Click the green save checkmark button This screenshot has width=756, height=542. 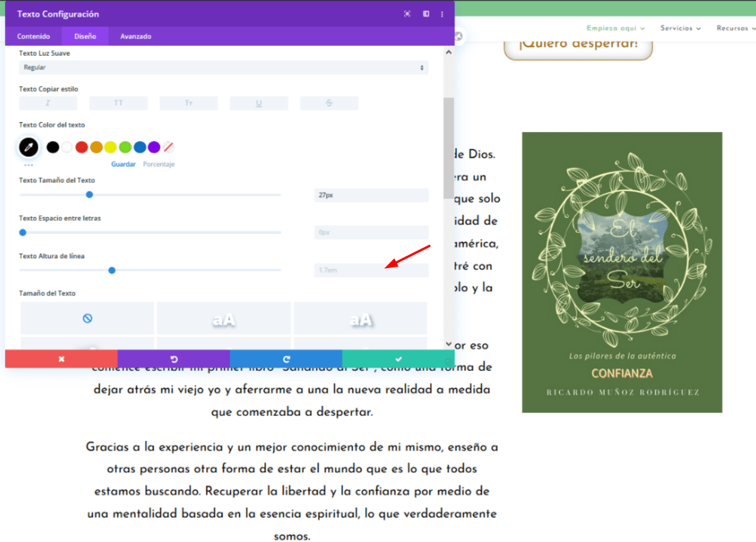coord(398,359)
